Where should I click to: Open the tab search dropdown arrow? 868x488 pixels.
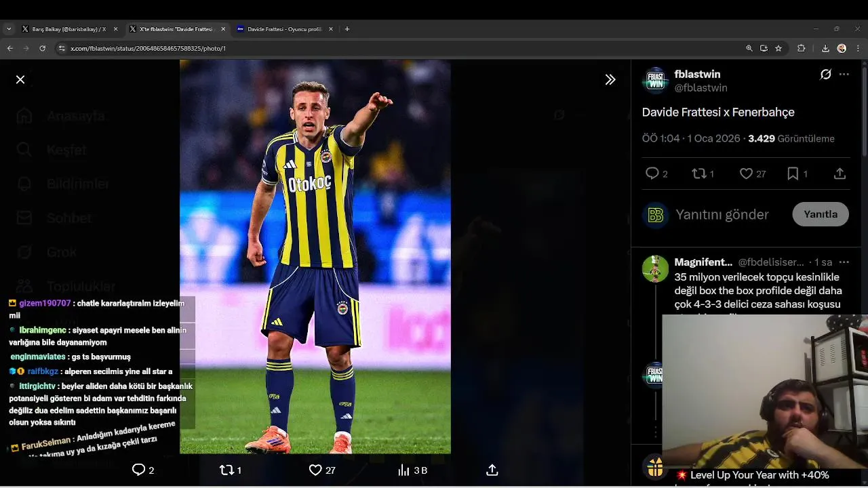pyautogui.click(x=8, y=29)
